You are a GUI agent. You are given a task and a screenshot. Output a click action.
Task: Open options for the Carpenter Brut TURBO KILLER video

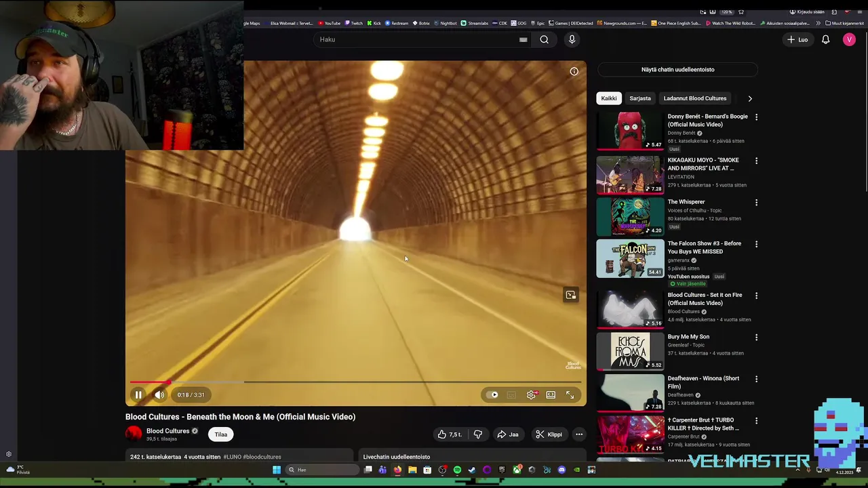coord(756,421)
